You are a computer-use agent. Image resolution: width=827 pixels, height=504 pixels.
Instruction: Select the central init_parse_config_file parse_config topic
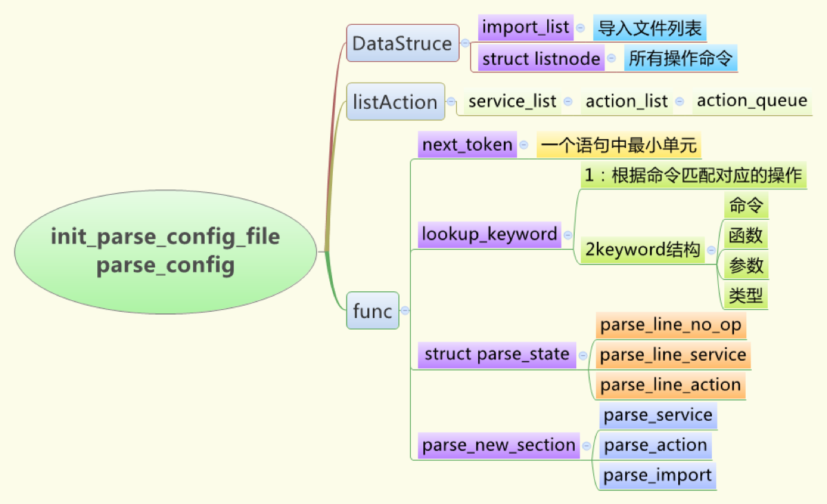pyautogui.click(x=165, y=251)
